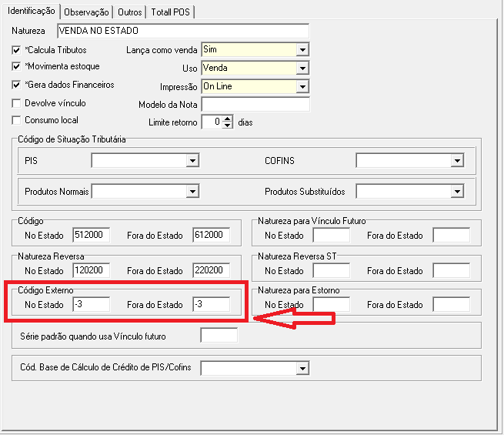
Task: Click the Modelo da Nota field
Action: [255, 105]
